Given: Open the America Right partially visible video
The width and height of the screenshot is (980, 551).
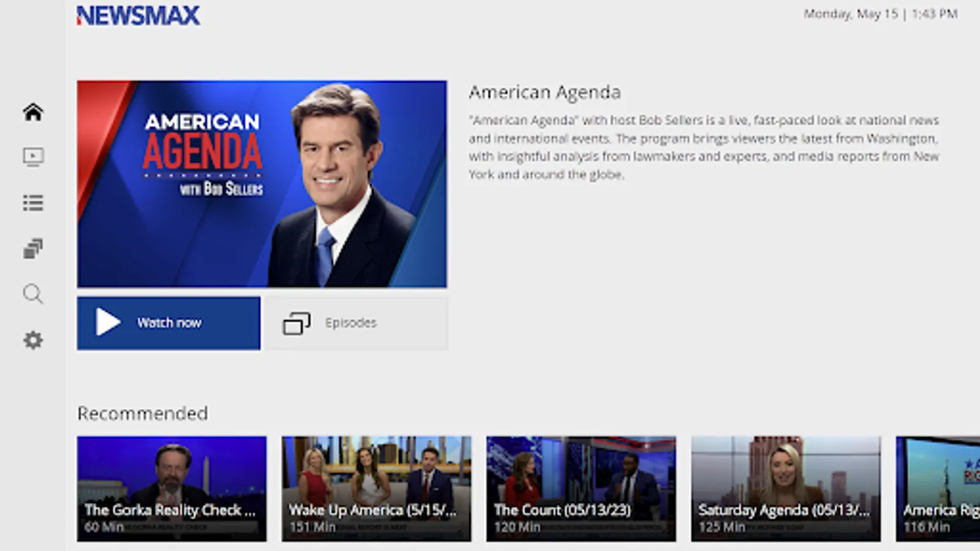Looking at the screenshot, I should (x=938, y=489).
